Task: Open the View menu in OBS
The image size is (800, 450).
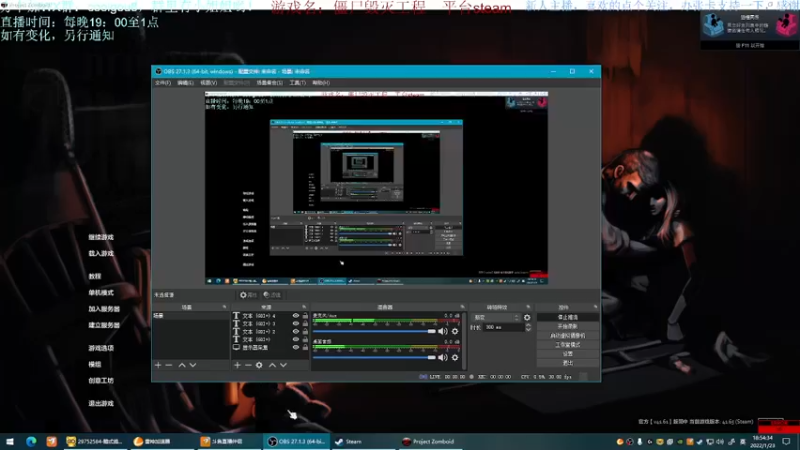Action: tap(208, 83)
